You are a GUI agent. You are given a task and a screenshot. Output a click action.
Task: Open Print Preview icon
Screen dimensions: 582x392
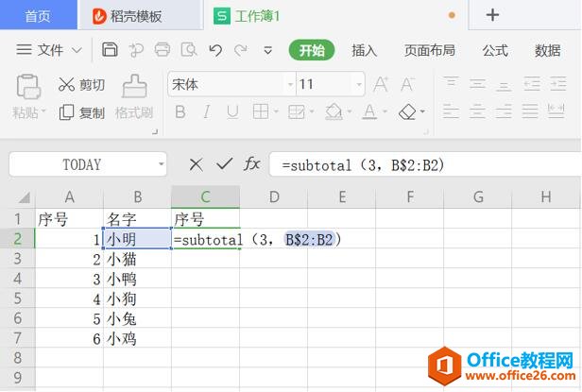(x=189, y=49)
